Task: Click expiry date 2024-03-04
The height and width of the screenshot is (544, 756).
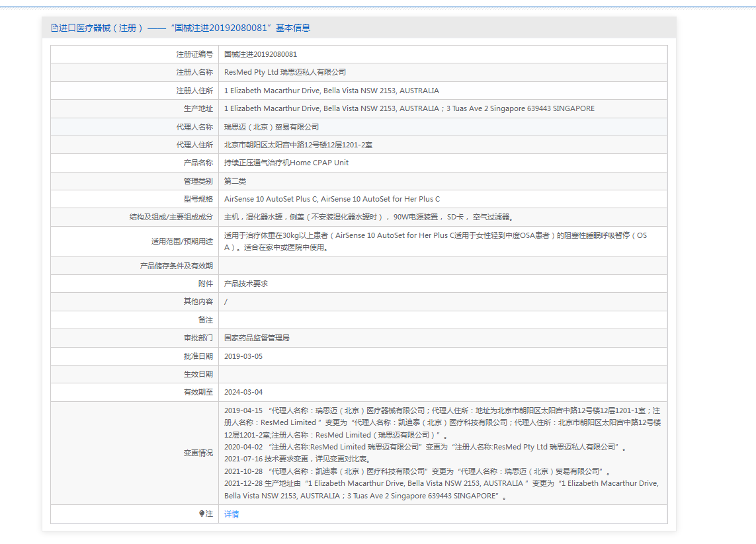Action: pos(243,392)
